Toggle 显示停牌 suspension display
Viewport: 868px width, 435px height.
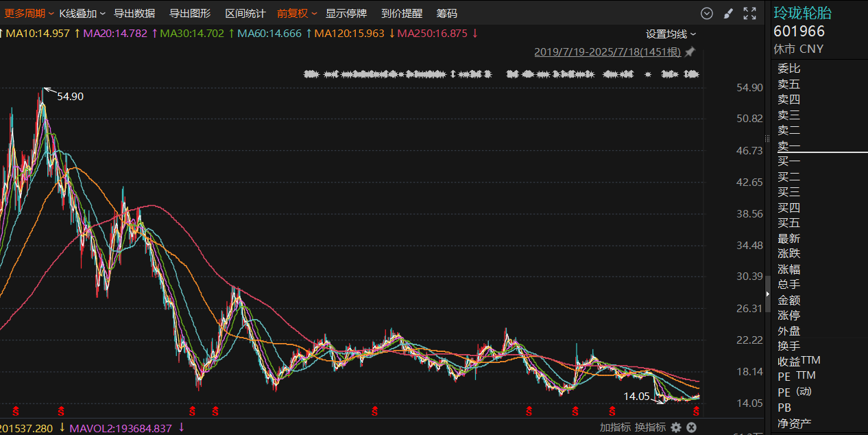coord(346,14)
